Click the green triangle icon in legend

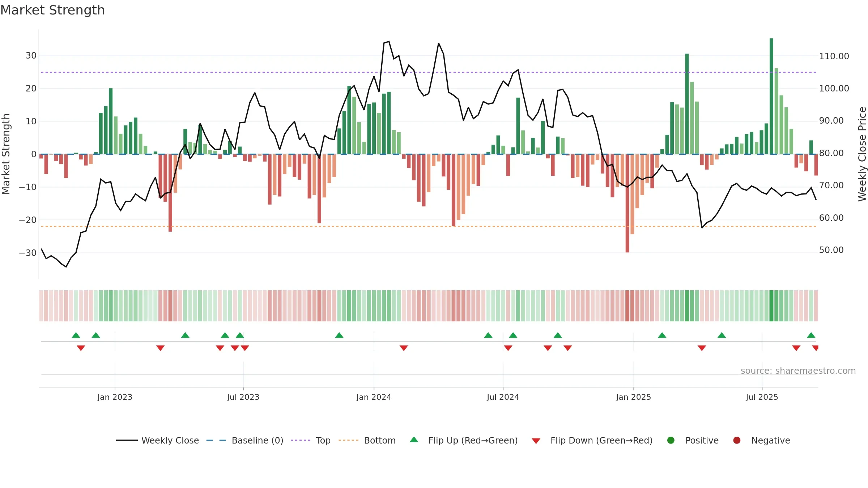click(414, 440)
